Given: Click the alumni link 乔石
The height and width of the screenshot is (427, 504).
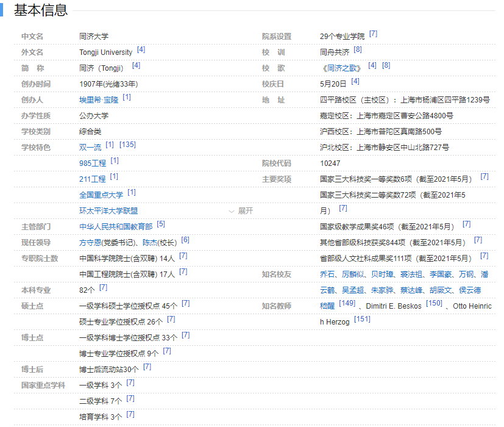Looking at the screenshot, I should click(327, 274).
